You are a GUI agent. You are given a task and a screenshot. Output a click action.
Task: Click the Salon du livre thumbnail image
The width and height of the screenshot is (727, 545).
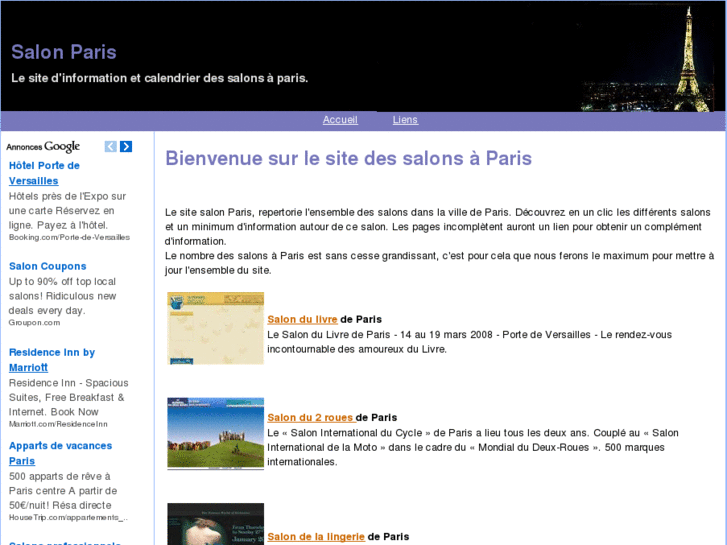point(216,328)
